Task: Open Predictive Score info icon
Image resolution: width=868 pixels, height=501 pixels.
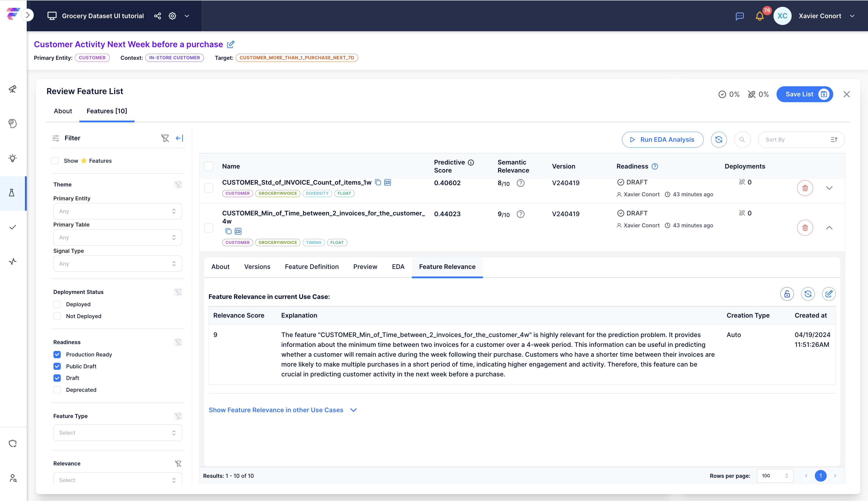Action: (471, 162)
